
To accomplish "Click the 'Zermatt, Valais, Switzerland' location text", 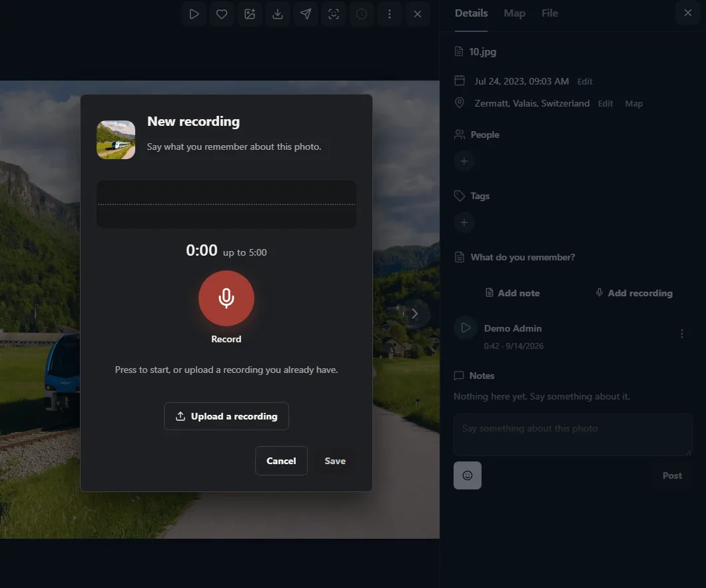I will tap(531, 104).
